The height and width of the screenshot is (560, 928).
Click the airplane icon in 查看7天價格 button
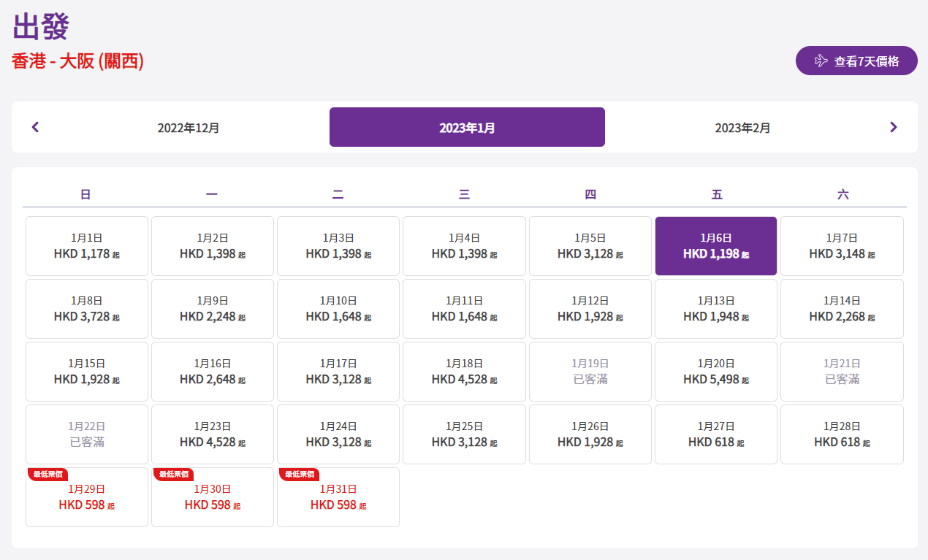821,61
